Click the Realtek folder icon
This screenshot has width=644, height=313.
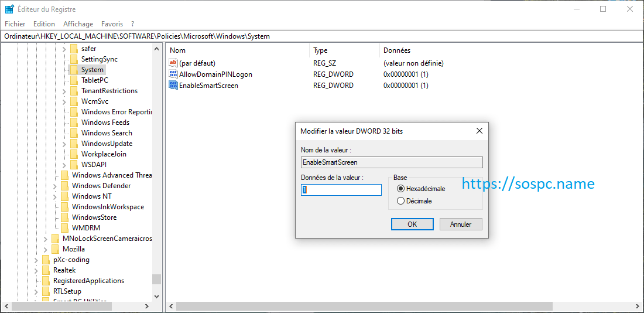pos(46,270)
